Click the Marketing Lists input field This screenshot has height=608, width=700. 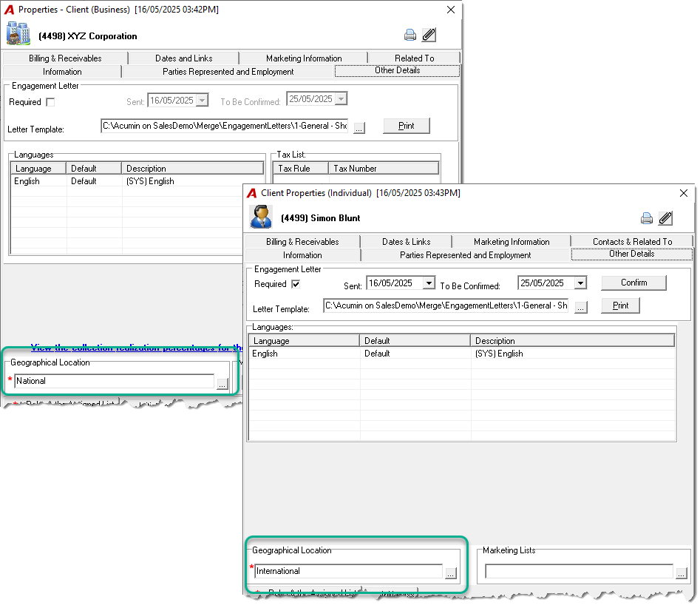[x=580, y=571]
